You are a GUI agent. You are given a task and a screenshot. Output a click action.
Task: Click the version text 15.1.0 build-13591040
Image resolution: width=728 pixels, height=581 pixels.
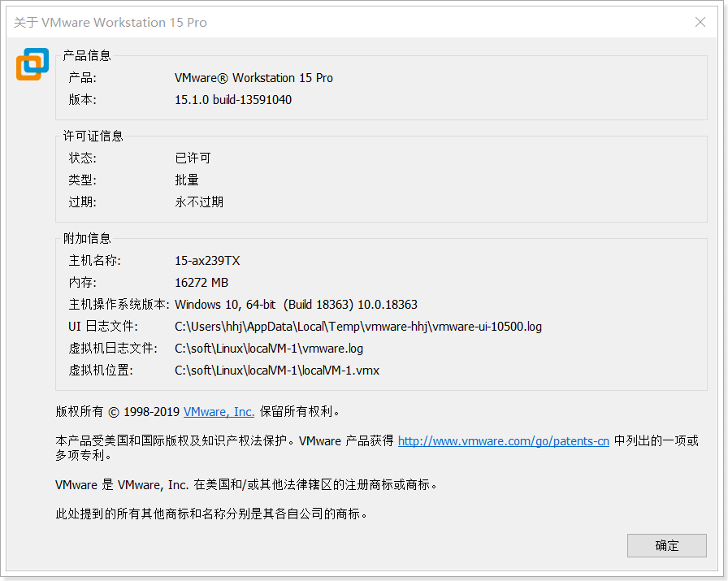tap(233, 100)
